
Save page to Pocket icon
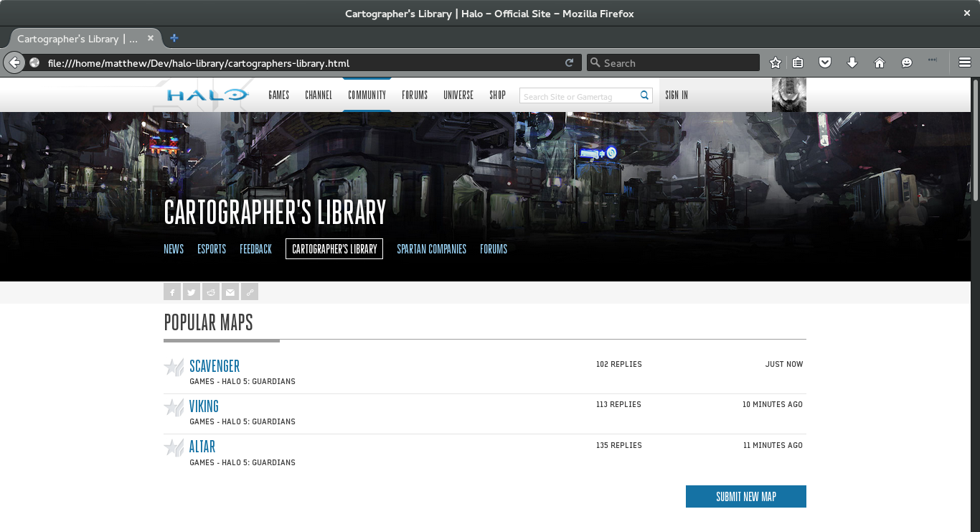pos(825,63)
